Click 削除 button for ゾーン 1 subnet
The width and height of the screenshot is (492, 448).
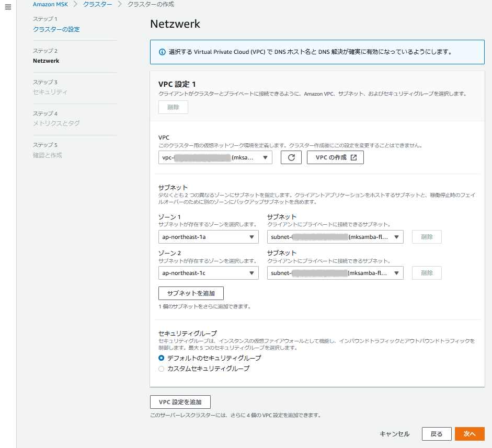pos(427,237)
